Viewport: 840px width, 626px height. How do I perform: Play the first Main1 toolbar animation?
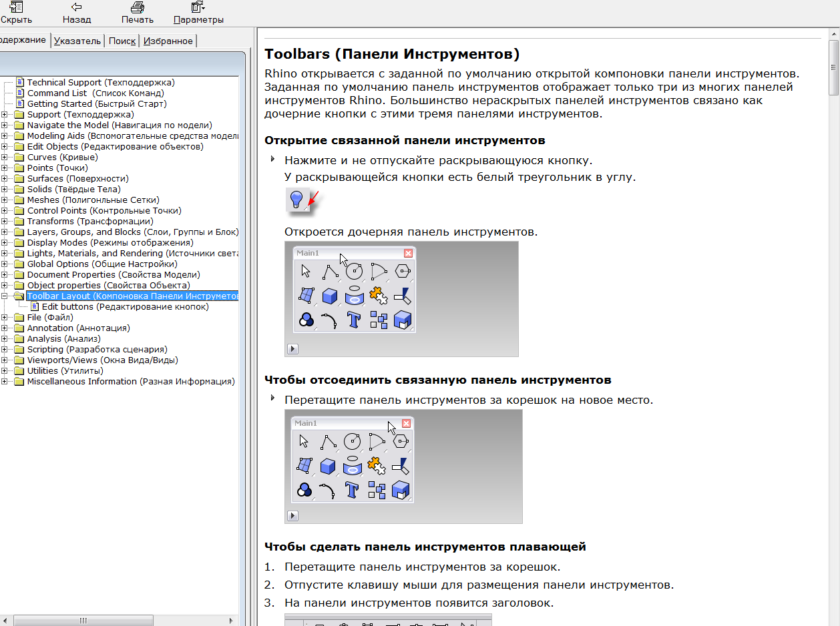point(292,349)
